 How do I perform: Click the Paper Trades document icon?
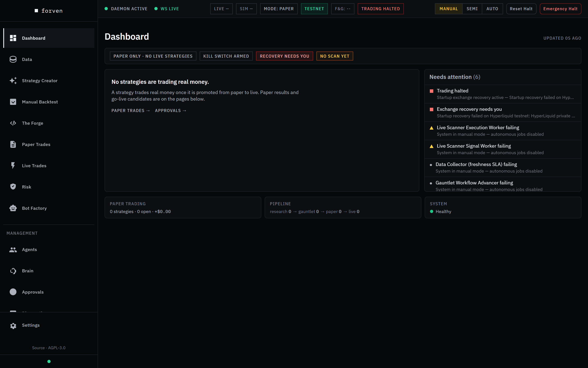(13, 144)
